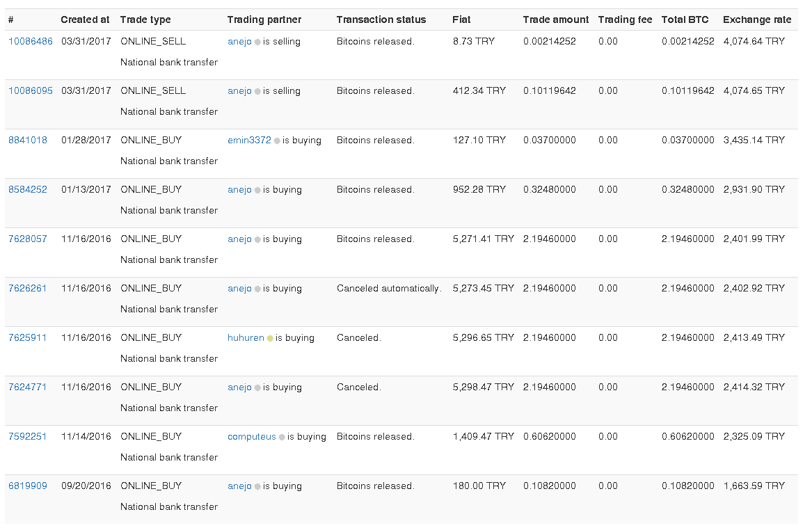Select the 5,273.45 TRY fiat value
This screenshot has height=528, width=812.
(483, 288)
